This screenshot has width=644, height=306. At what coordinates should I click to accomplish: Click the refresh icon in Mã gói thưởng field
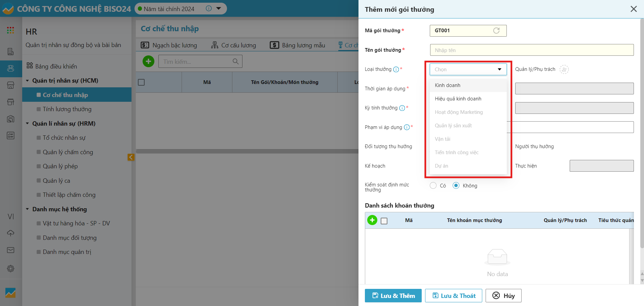click(496, 31)
